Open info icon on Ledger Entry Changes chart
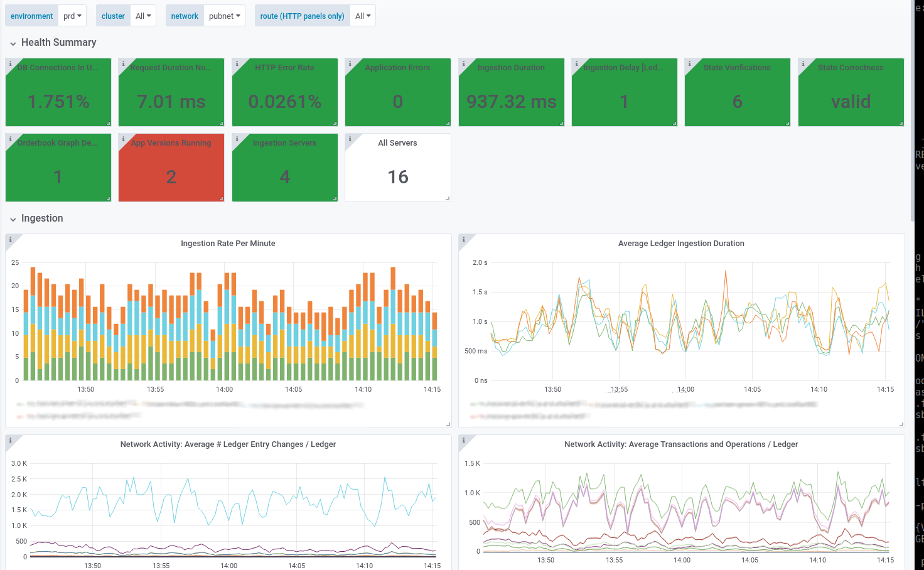 pyautogui.click(x=10, y=440)
